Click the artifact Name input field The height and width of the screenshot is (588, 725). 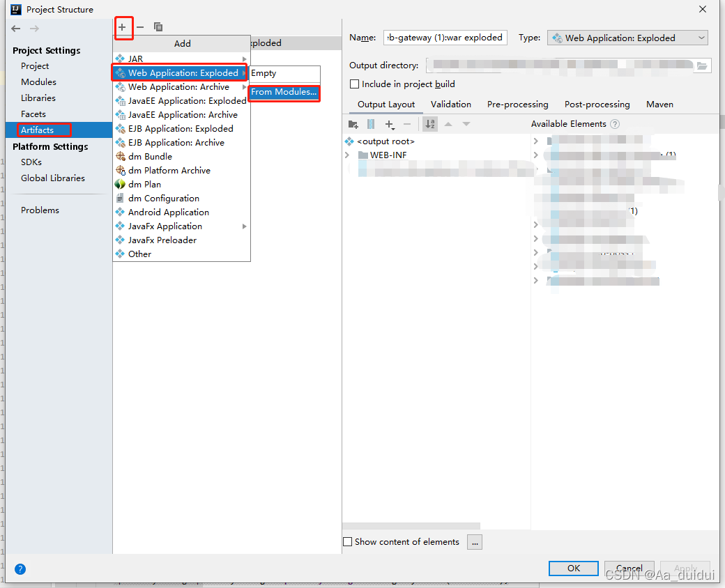coord(445,38)
